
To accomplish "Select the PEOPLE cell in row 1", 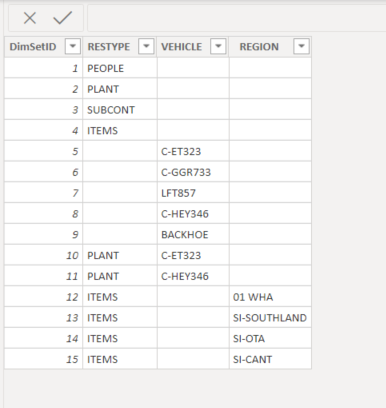I will (x=120, y=68).
